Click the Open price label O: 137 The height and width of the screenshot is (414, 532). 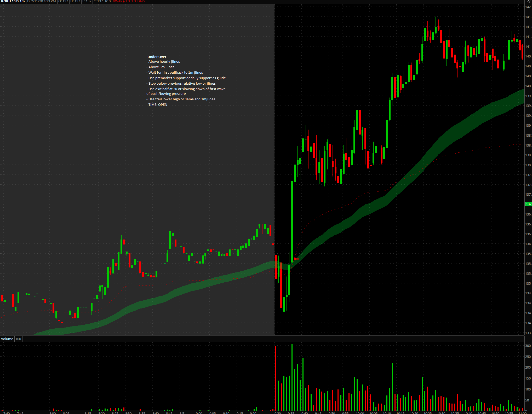63,1
